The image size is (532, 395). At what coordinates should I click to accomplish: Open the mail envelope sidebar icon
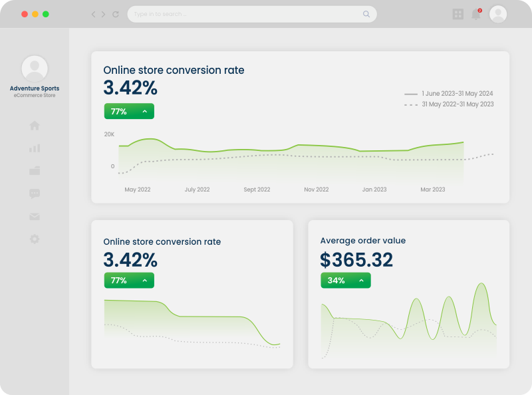coord(35,216)
